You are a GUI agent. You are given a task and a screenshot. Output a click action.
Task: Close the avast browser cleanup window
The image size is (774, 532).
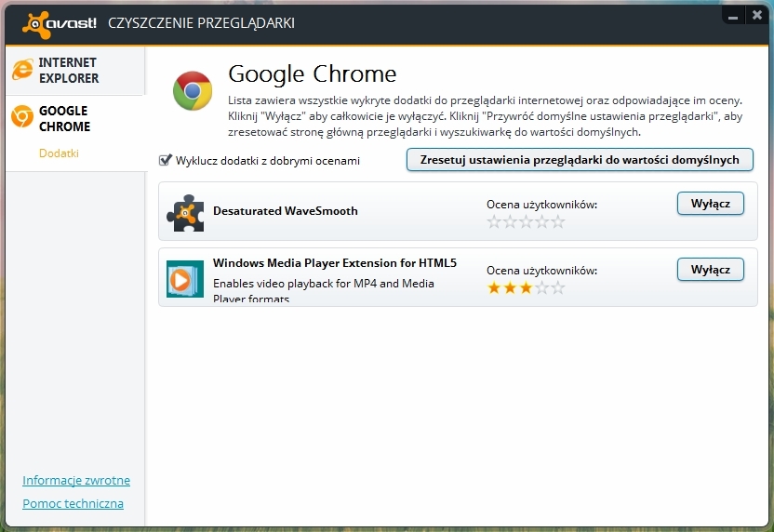756,15
